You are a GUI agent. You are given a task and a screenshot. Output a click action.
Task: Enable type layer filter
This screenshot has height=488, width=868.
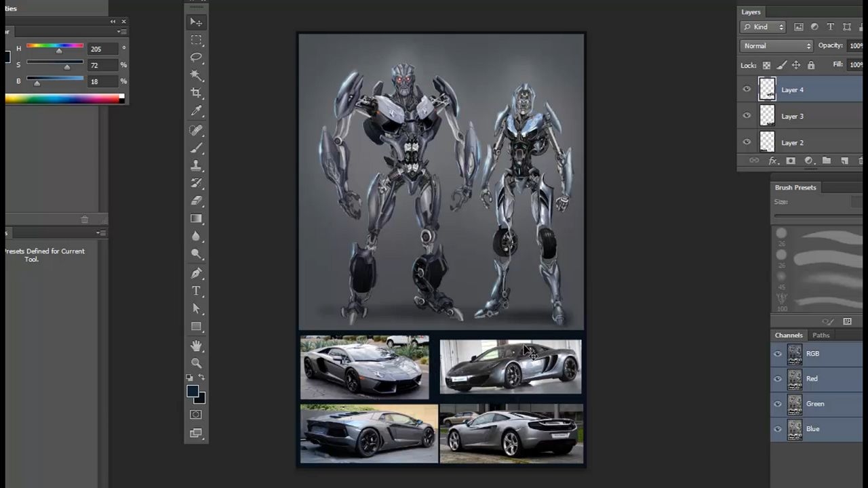831,27
